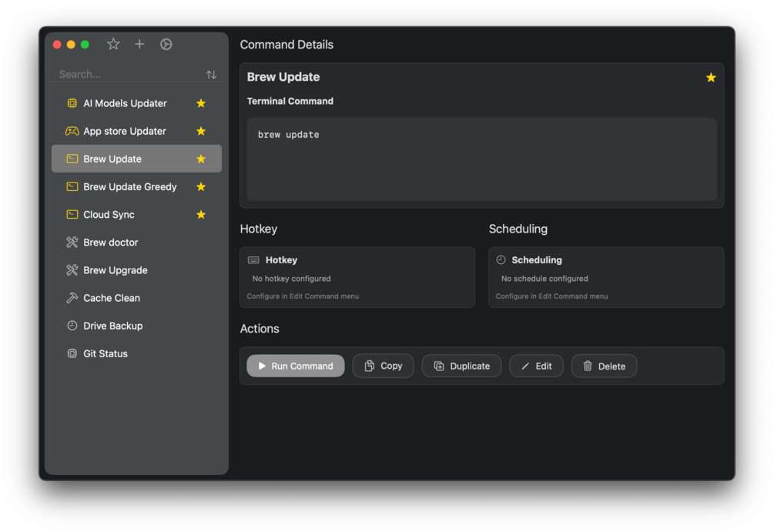Click the plus icon to add command
Screen dimensions: 774x532
pyautogui.click(x=139, y=45)
